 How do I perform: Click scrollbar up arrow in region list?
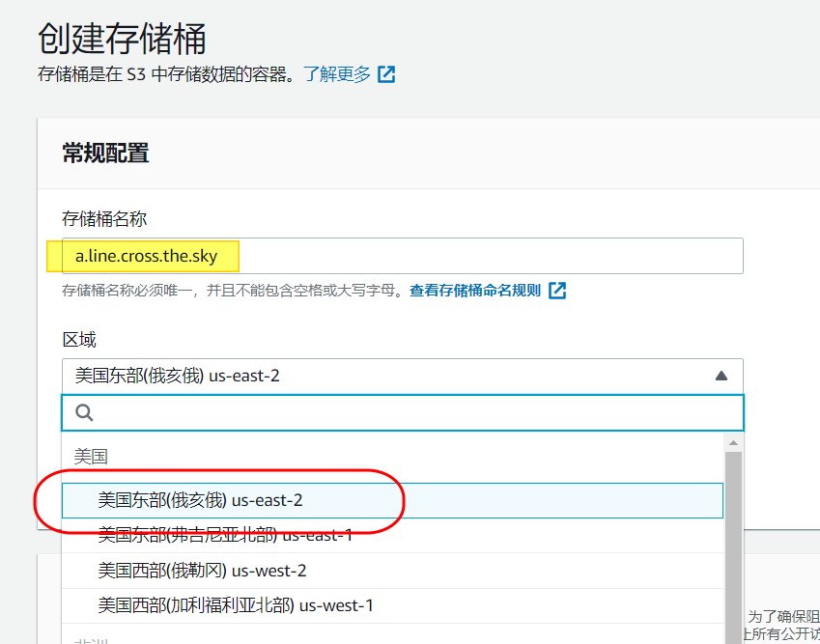(x=733, y=442)
